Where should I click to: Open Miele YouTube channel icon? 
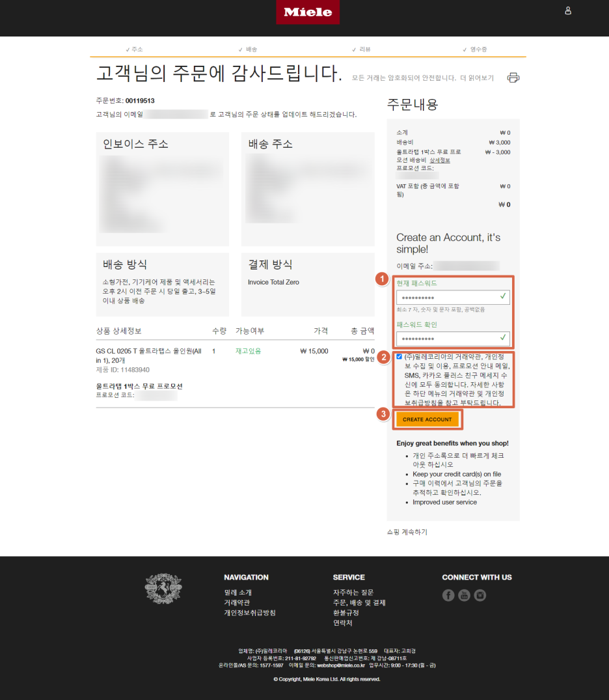464,595
